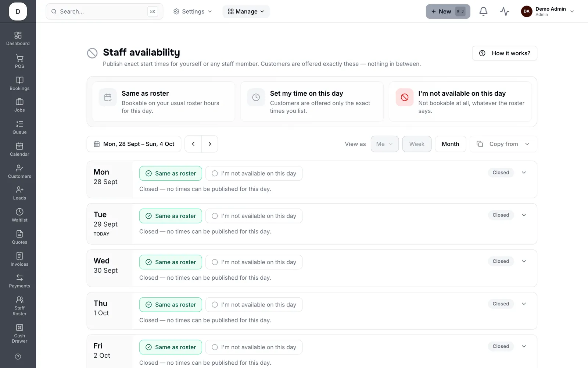Screen dimensions: 588x368
Task: Go to the next week
Action: point(210,144)
